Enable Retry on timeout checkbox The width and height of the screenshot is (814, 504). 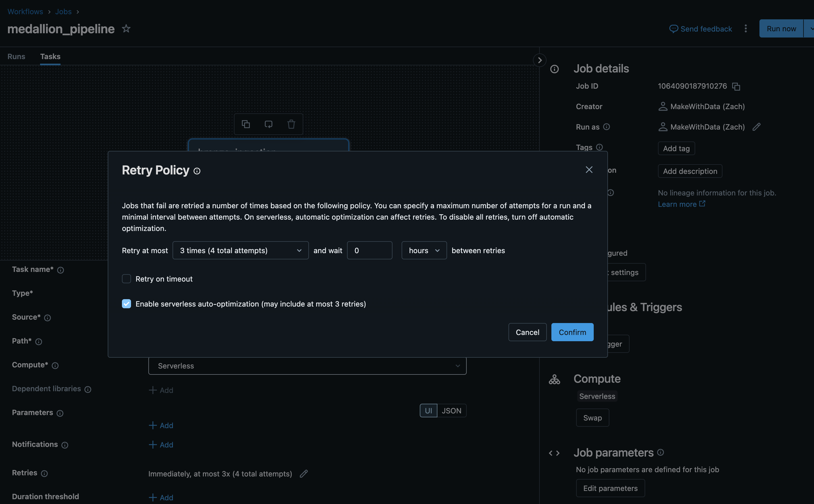tap(126, 279)
